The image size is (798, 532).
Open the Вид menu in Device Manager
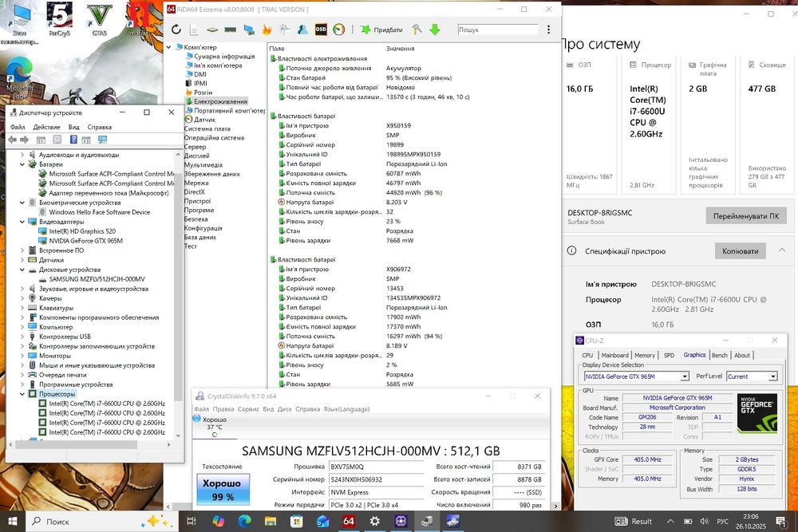pos(73,127)
